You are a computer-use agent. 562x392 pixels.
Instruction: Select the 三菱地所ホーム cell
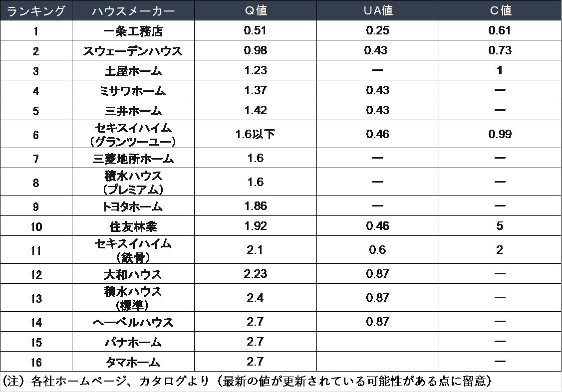point(133,158)
